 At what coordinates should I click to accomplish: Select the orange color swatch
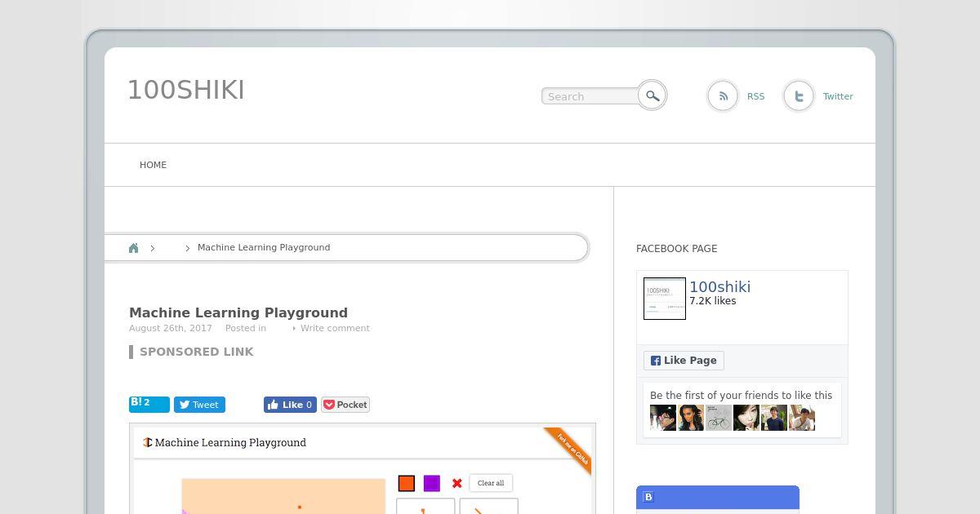click(x=407, y=484)
